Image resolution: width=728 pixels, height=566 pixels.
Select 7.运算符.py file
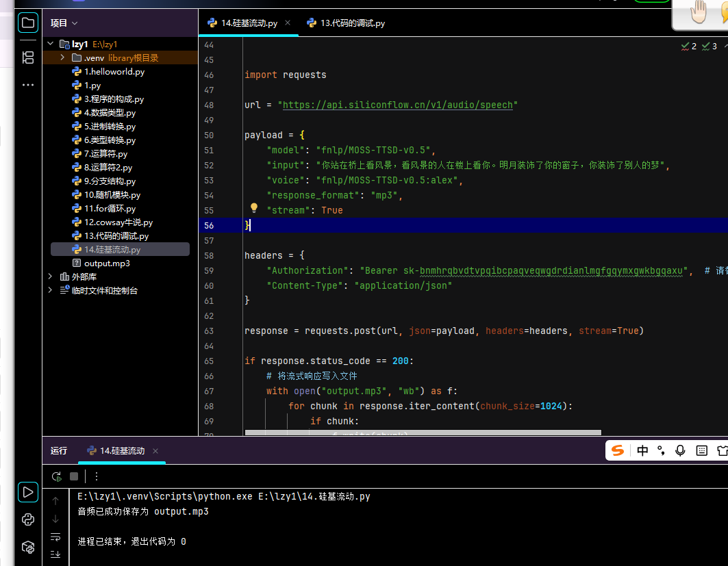[x=105, y=153]
